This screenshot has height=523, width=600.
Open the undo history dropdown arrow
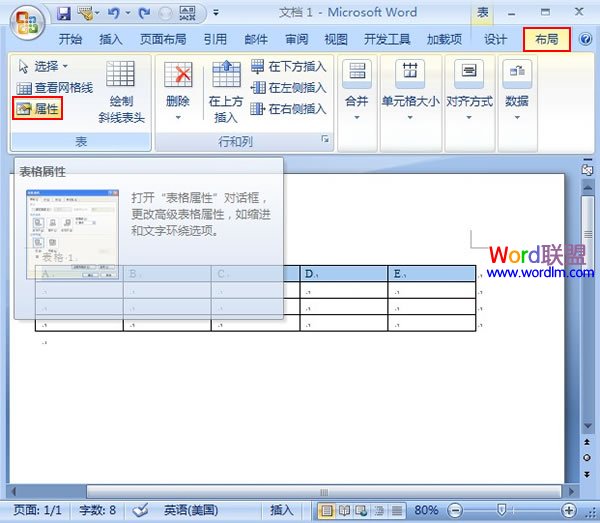[128, 13]
